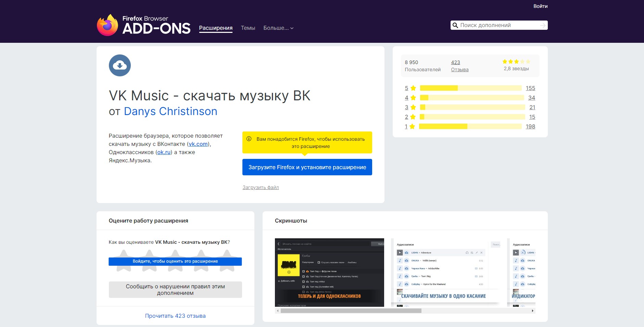This screenshot has height=327, width=644.
Task: Open the Скачивайте музыку в одно касание screenshot
Action: [445, 273]
